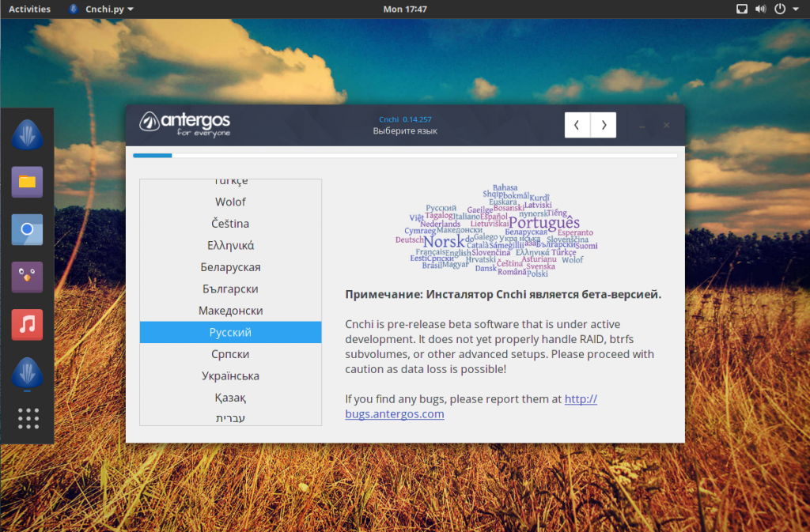
Task: Select the highlighted Русский language row
Action: [x=230, y=332]
